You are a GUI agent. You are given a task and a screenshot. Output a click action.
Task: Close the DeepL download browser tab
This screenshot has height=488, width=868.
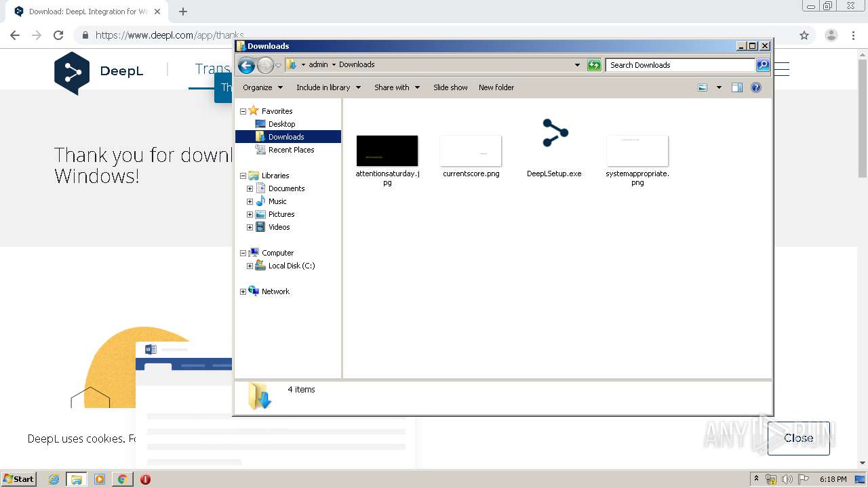(x=157, y=12)
